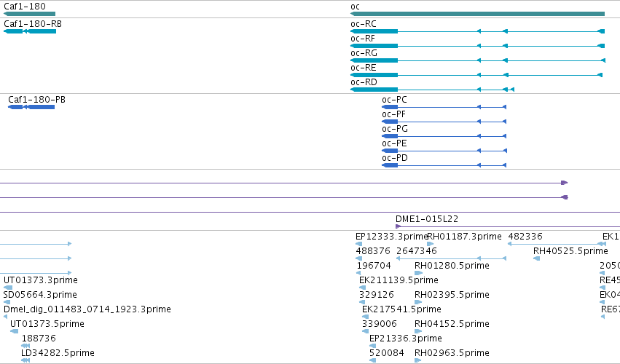Select the RH01280.5prime label
620x364 pixels.
tap(452, 266)
